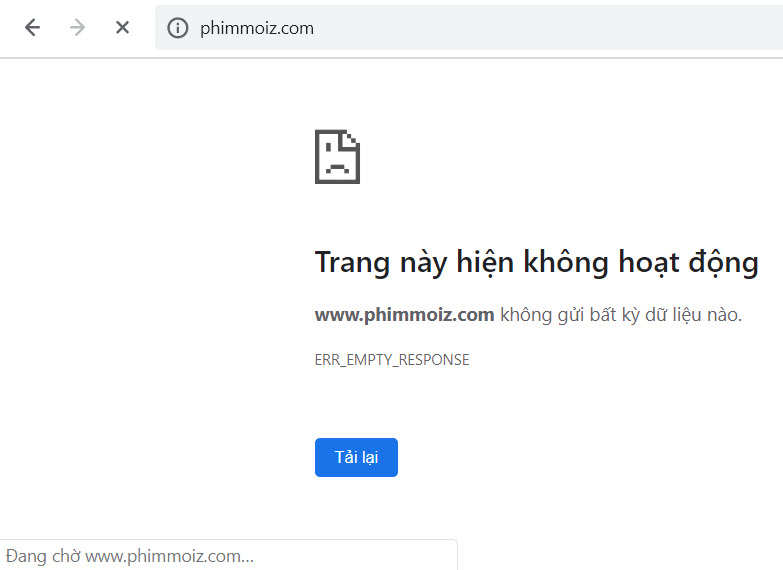Click the text không gửi bất kỳ dữ liệu nào
This screenshot has width=783, height=570.
pyautogui.click(x=621, y=315)
